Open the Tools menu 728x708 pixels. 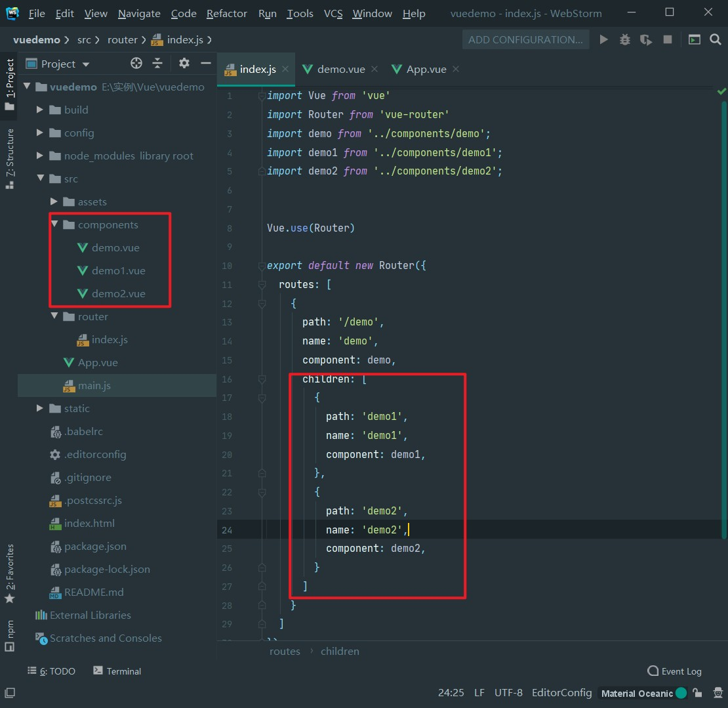point(300,14)
